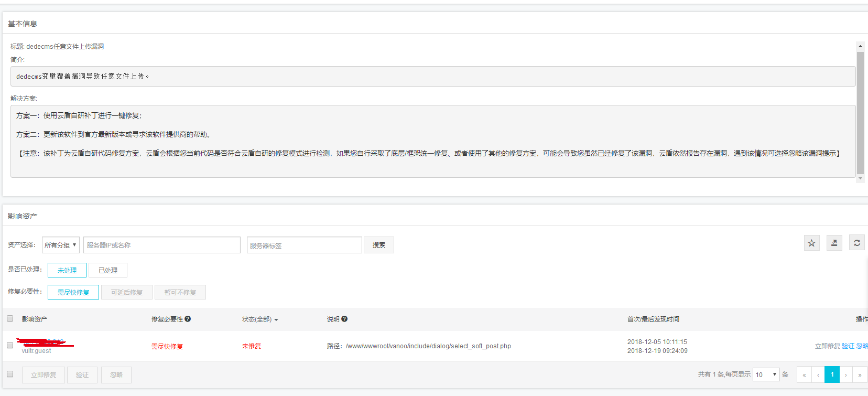The image size is (868, 396).
Task: Select the 已处理 filter tab
Action: pyautogui.click(x=108, y=270)
